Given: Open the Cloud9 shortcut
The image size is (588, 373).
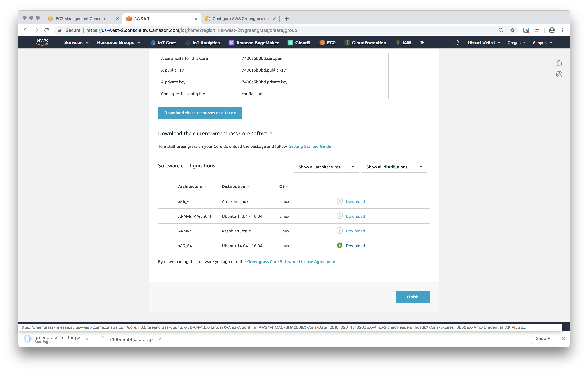Looking at the screenshot, I should (299, 43).
